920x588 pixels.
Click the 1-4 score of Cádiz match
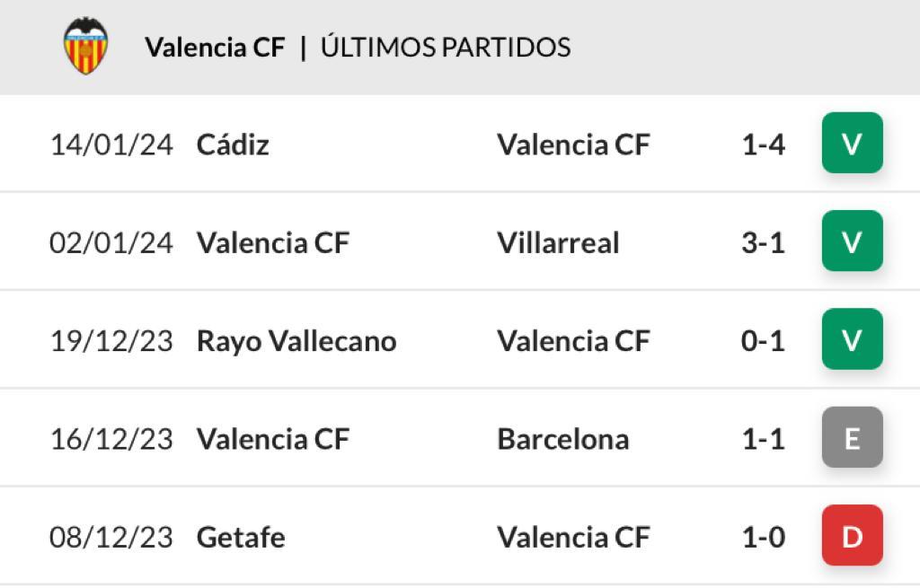(763, 145)
